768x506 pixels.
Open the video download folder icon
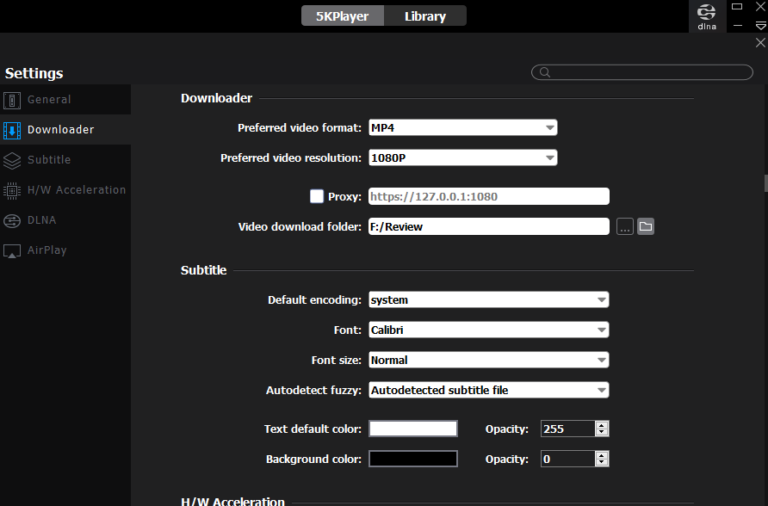point(646,227)
